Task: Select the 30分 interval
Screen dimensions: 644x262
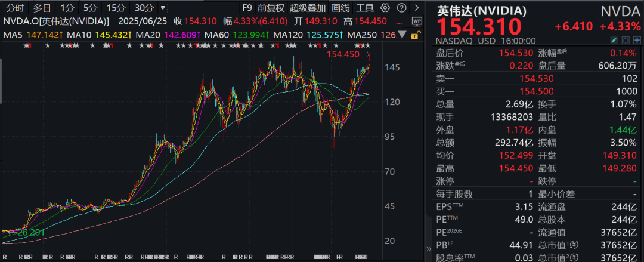Action: (144, 8)
